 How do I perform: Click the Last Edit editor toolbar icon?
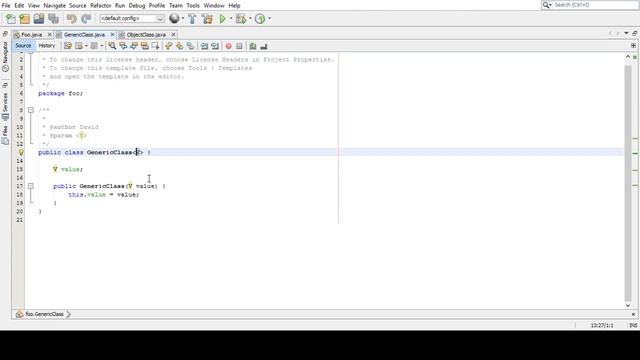pyautogui.click(x=68, y=46)
